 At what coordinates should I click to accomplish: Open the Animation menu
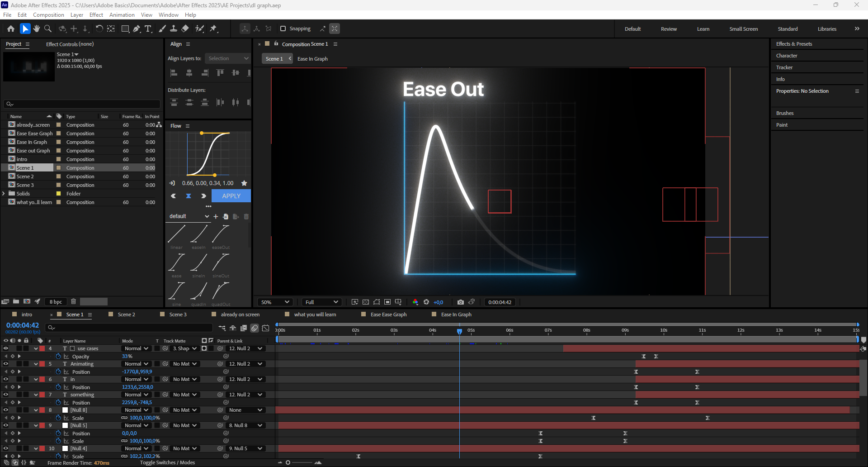(122, 15)
